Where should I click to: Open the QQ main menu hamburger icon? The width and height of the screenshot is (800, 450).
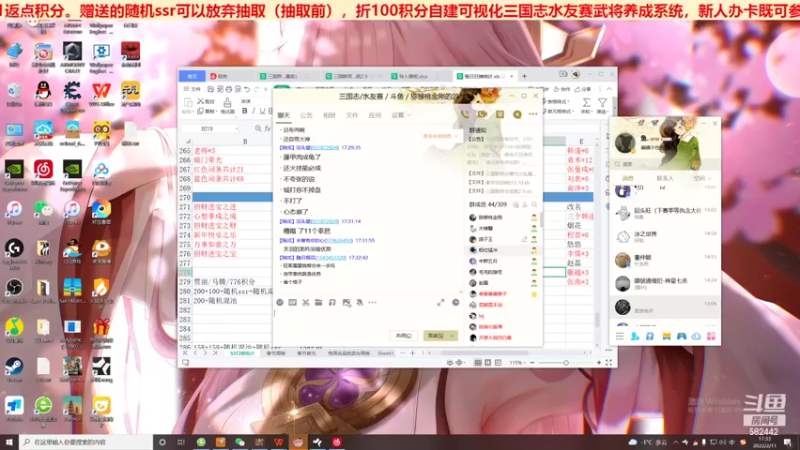coord(619,336)
